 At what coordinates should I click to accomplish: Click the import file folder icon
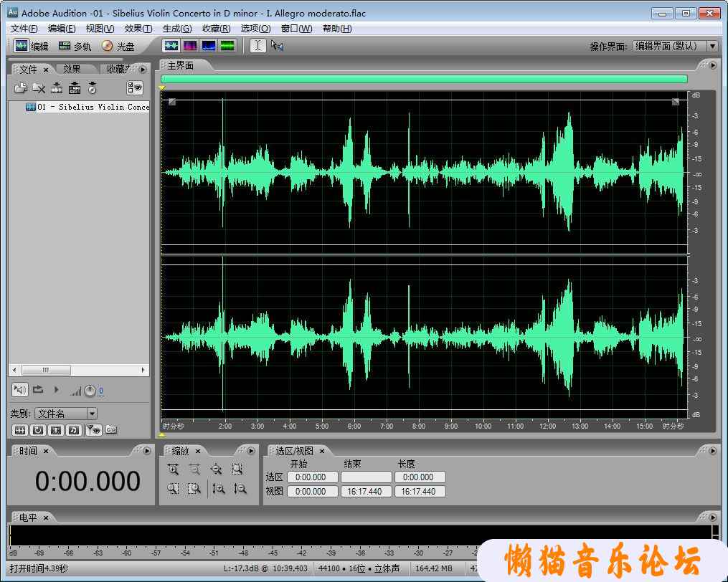20,87
